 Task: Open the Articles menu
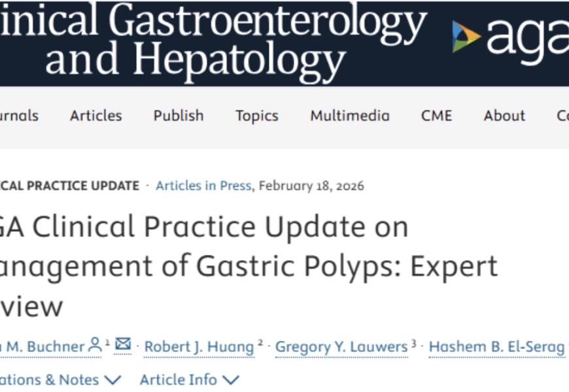[x=96, y=116]
